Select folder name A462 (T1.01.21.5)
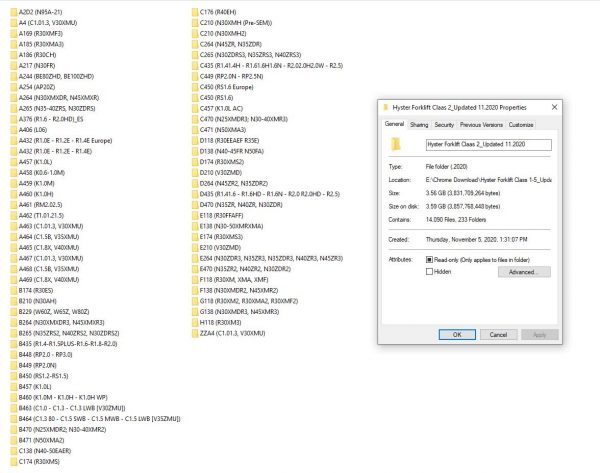 click(x=41, y=215)
